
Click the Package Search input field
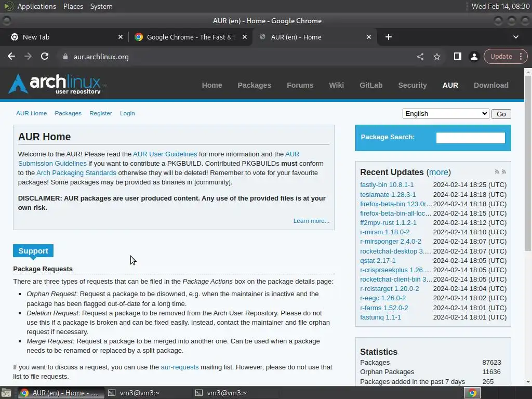pos(470,138)
